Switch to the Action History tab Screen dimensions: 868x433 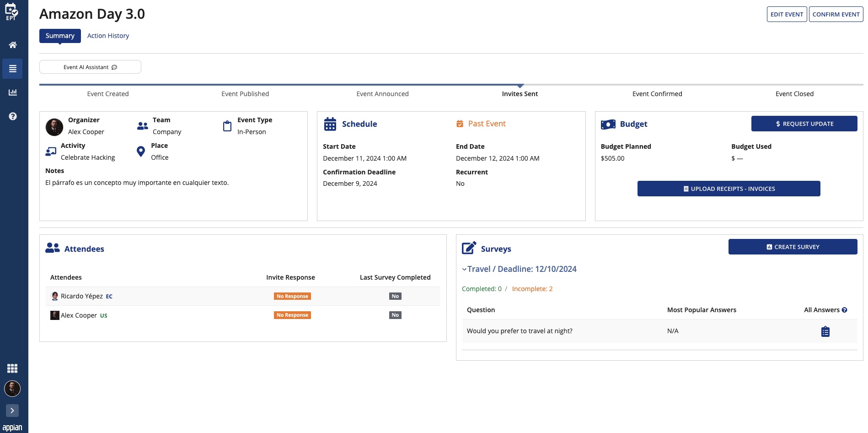coord(108,36)
